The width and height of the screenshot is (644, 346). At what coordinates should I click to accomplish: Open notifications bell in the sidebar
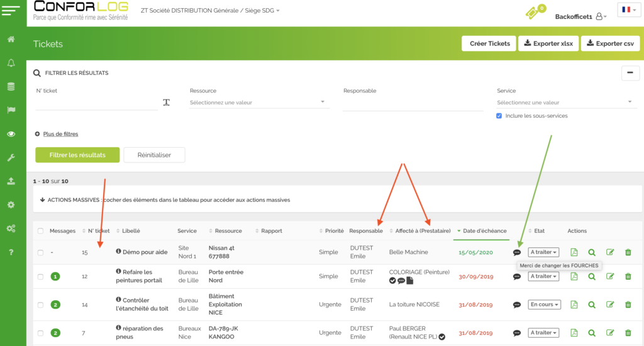(11, 63)
